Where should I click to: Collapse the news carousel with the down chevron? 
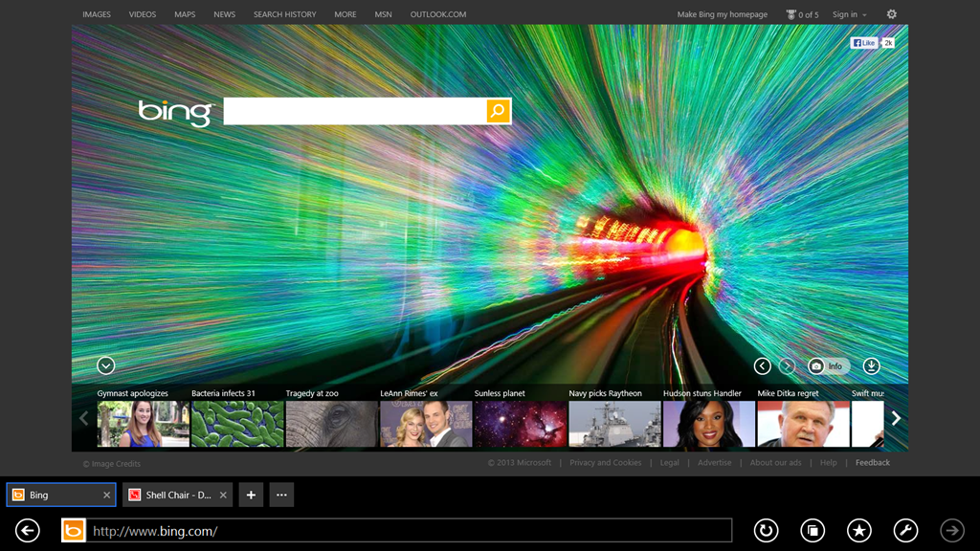point(105,365)
